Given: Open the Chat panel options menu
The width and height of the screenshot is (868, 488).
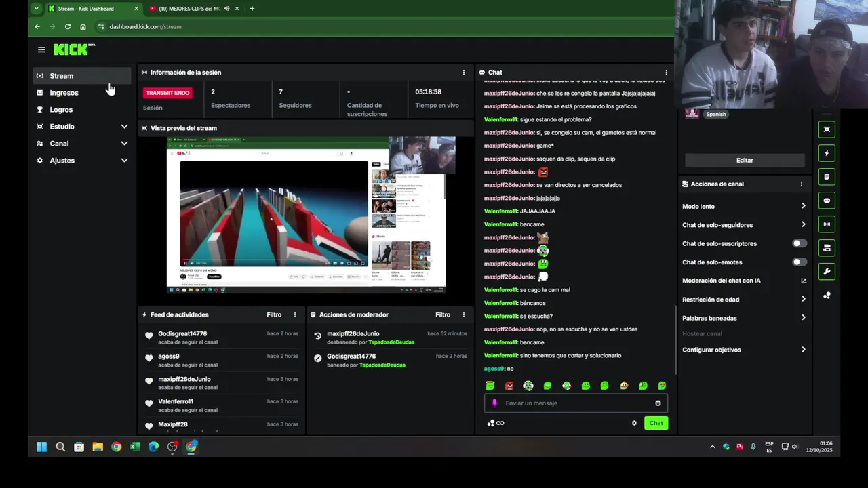Looking at the screenshot, I should [x=666, y=73].
